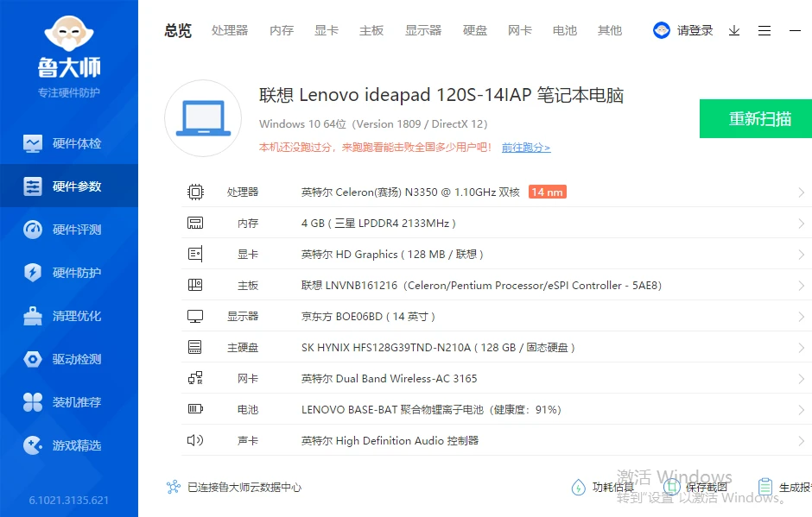Screen dimensions: 812x517
Task: Click the 保存截图 screenshot icon
Action: 672,487
